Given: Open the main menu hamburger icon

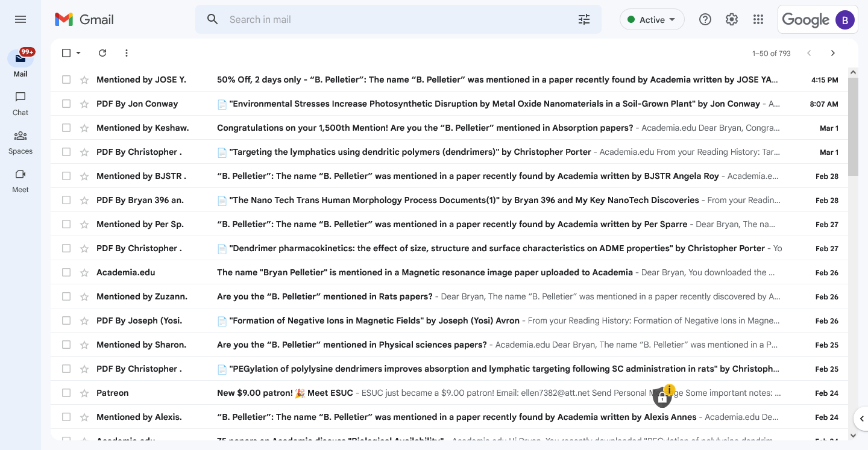Looking at the screenshot, I should click(20, 19).
